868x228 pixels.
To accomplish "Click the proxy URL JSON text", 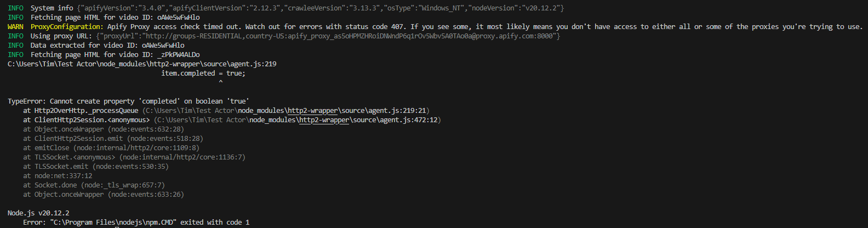I will 328,36.
